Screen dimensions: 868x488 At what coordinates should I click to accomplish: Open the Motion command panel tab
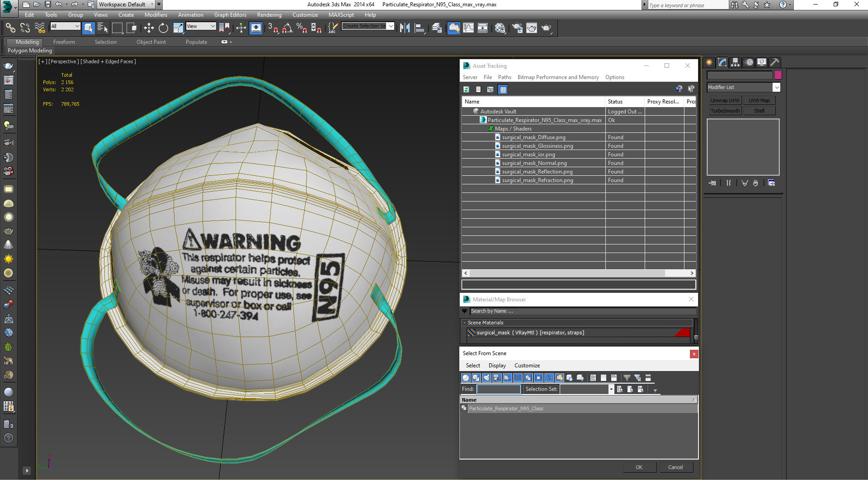(x=749, y=62)
